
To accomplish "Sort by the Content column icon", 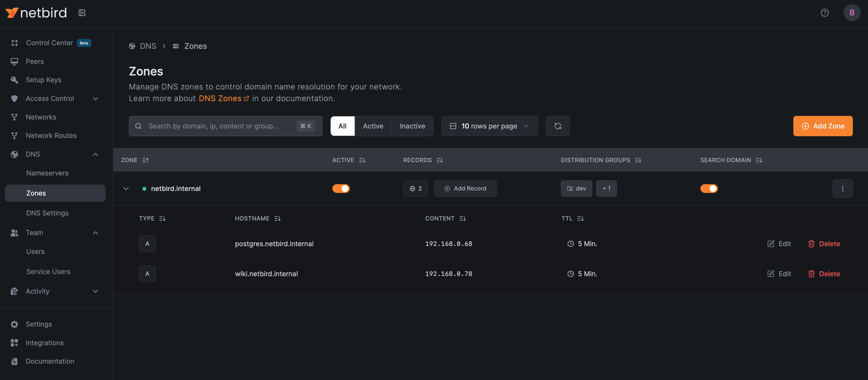I will point(462,219).
